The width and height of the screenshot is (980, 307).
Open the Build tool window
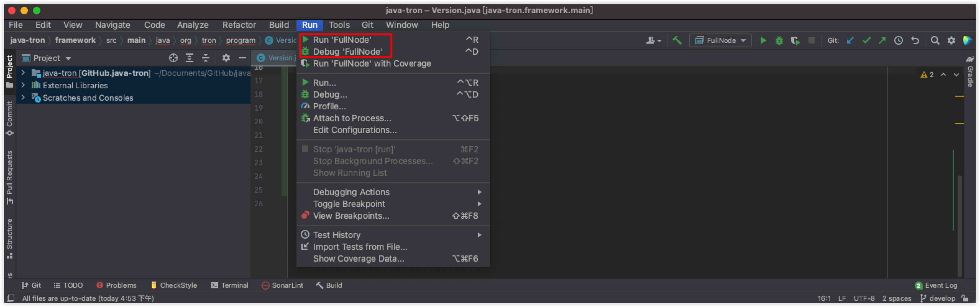(x=329, y=285)
